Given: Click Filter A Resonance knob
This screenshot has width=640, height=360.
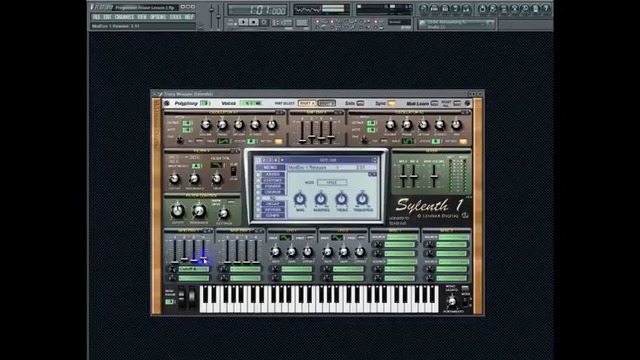Looking at the screenshot, I should pos(194,179).
